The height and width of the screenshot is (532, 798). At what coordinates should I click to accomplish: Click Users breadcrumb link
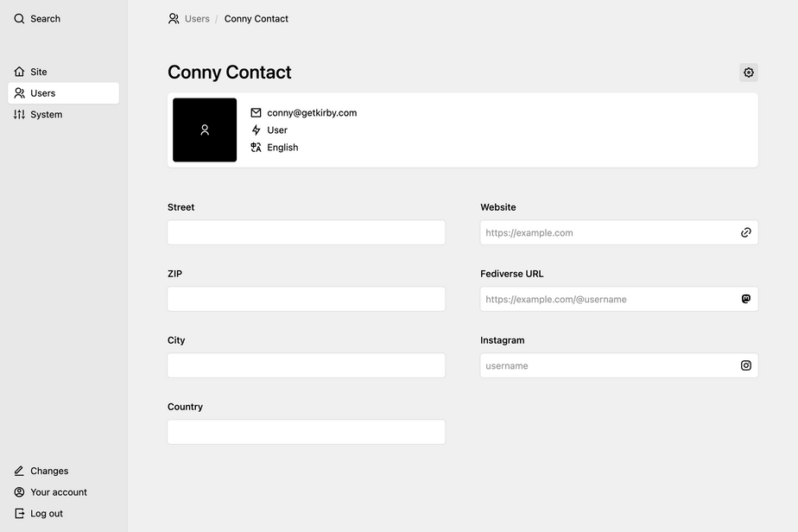196,19
